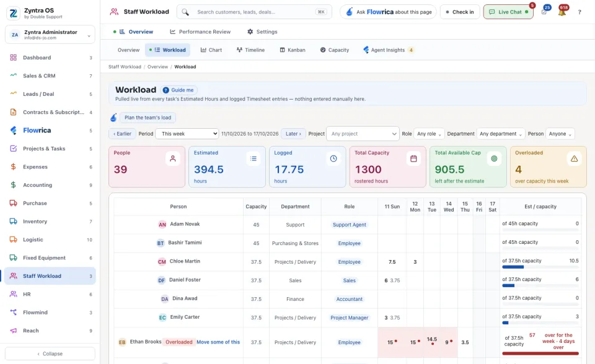Open Accounting dollar icon in sidebar
This screenshot has width=595, height=364.
[x=13, y=184]
